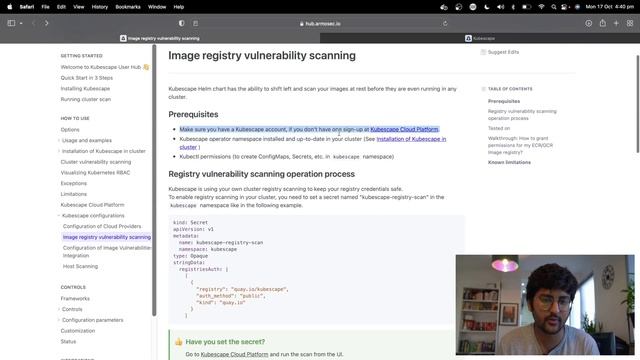Go back to previous page
Viewport: 640px width, 360px height.
point(34,23)
